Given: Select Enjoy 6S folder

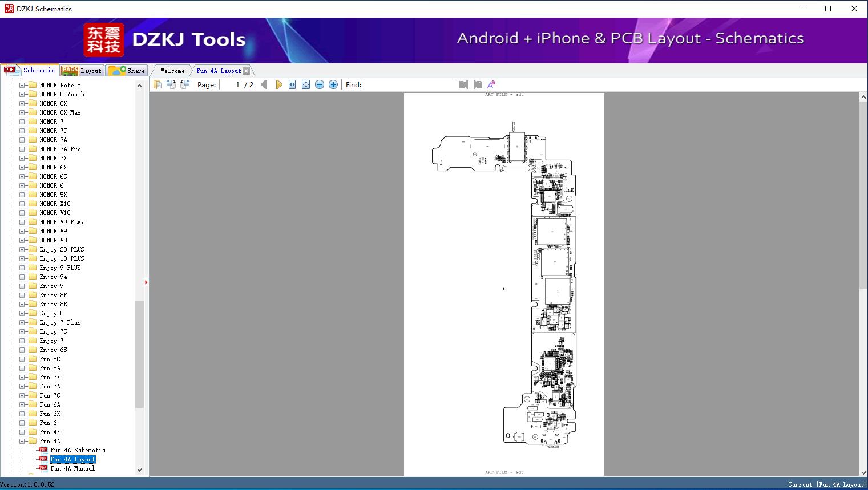Looking at the screenshot, I should pyautogui.click(x=53, y=350).
